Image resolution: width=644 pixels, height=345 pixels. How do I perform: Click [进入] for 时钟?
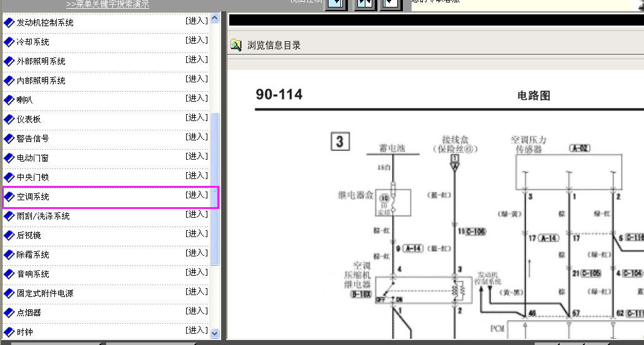point(197,330)
